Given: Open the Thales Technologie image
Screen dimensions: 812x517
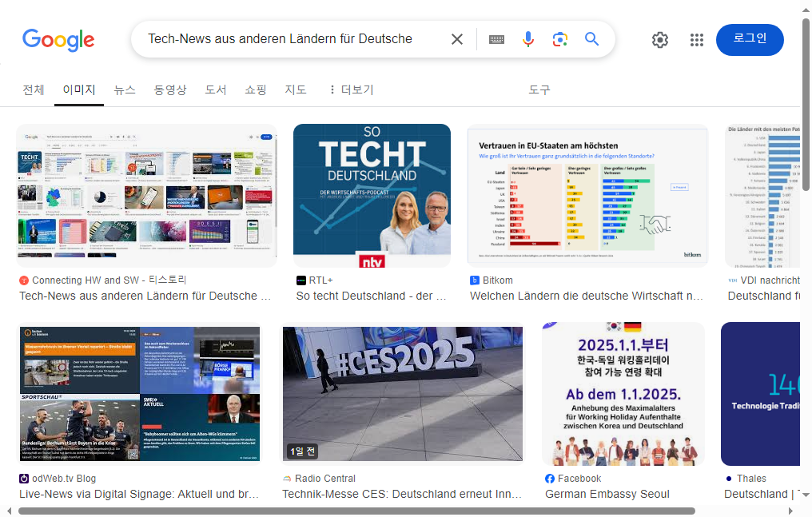Looking at the screenshot, I should (760, 394).
